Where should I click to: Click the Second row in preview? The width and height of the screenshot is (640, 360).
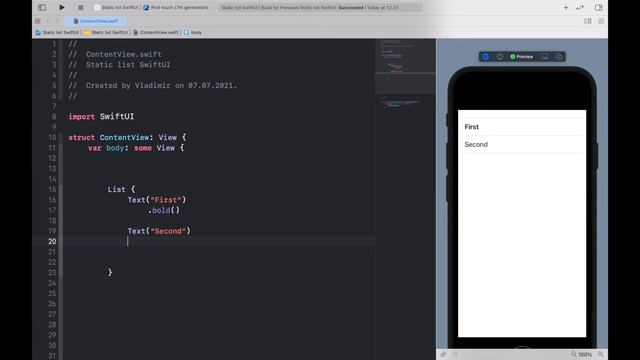coord(522,144)
